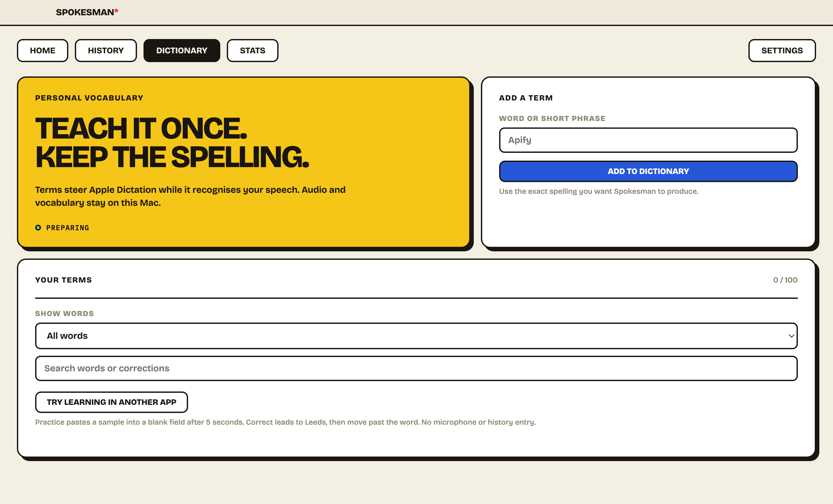Go to the Stats tab
This screenshot has height=504, width=833.
point(253,51)
